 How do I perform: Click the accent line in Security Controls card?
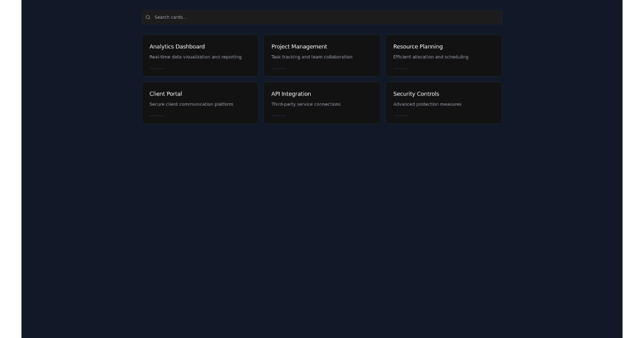pos(400,115)
